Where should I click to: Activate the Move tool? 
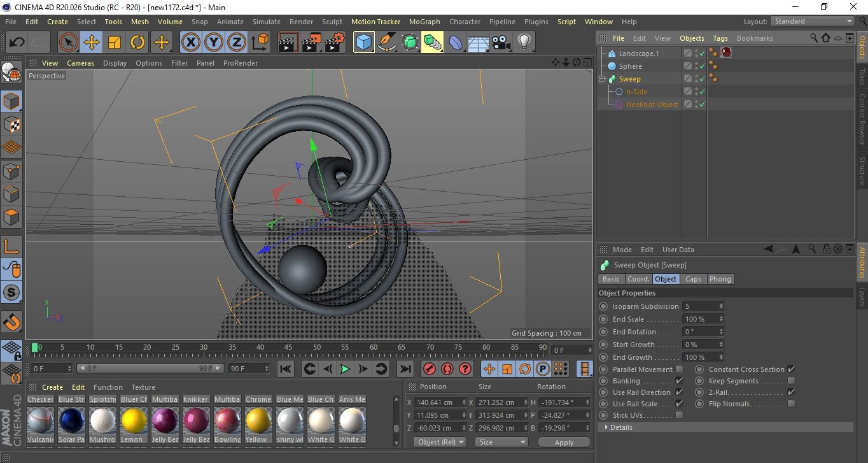pyautogui.click(x=92, y=43)
